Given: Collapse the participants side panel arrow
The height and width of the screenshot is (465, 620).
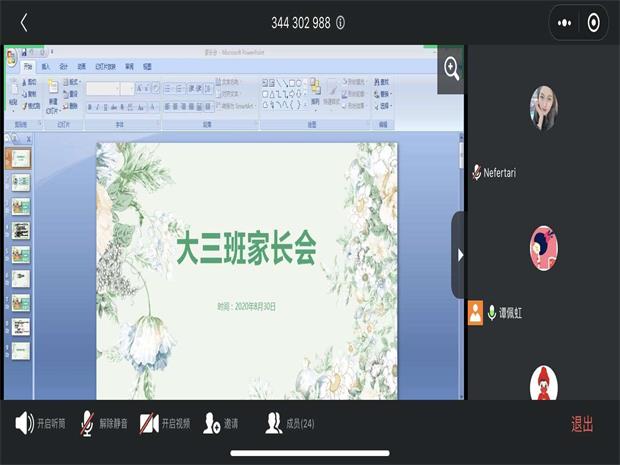Looking at the screenshot, I should (460, 255).
